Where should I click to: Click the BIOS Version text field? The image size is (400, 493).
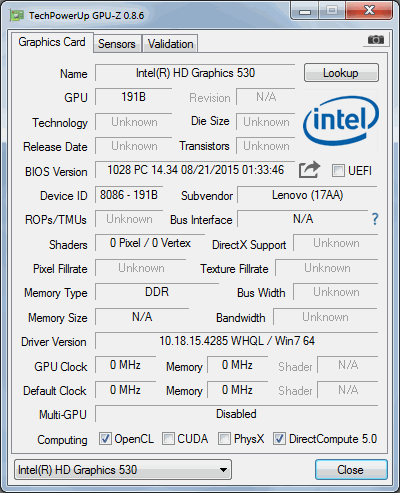point(195,170)
